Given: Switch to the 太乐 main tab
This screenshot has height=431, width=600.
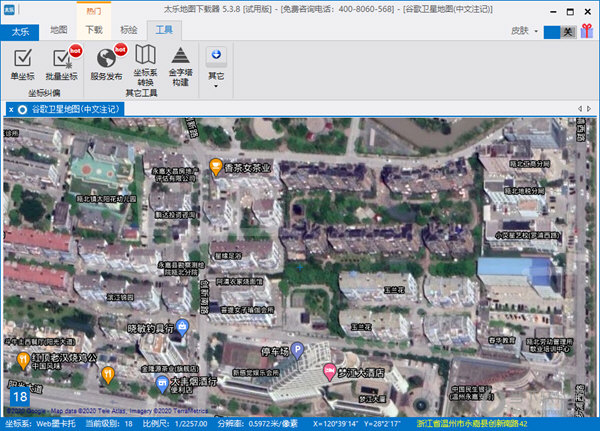Looking at the screenshot, I should coord(20,32).
